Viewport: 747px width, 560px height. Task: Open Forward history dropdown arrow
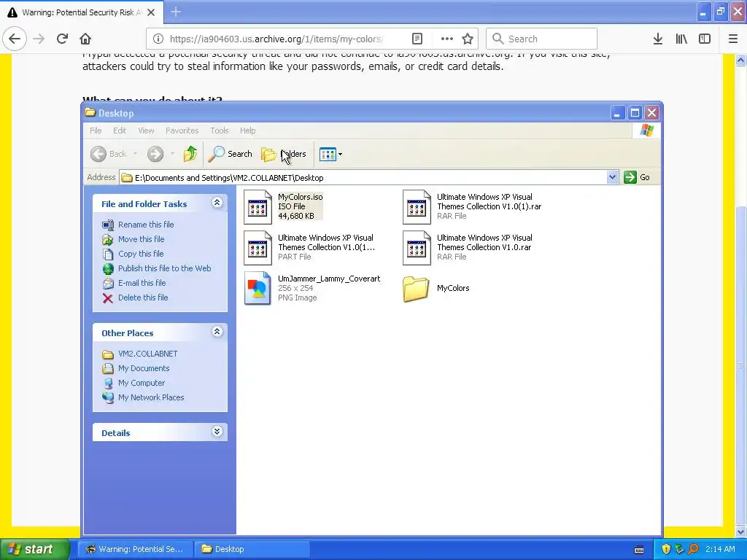(x=172, y=154)
